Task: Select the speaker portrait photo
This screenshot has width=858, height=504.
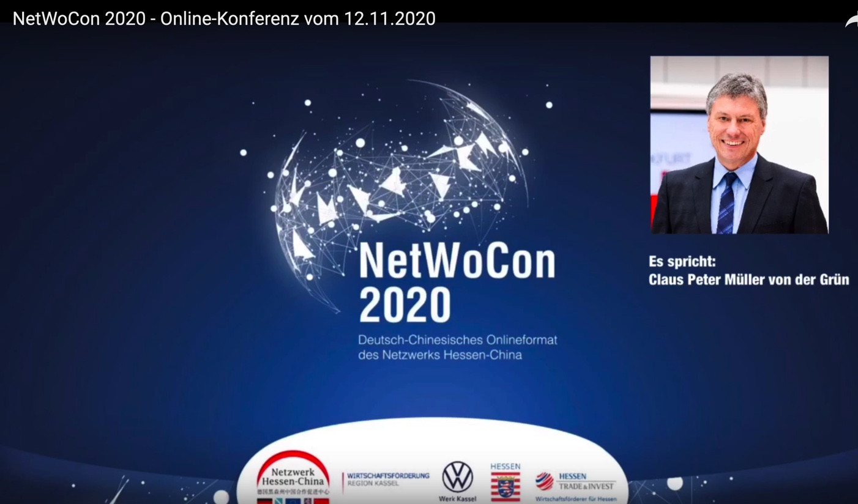Action: pos(739,145)
